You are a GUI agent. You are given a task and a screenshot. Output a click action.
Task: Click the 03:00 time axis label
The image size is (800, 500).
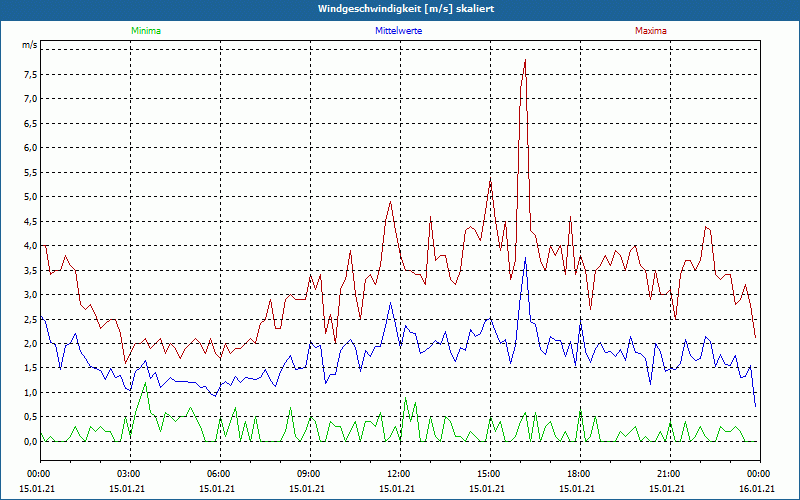pos(130,473)
